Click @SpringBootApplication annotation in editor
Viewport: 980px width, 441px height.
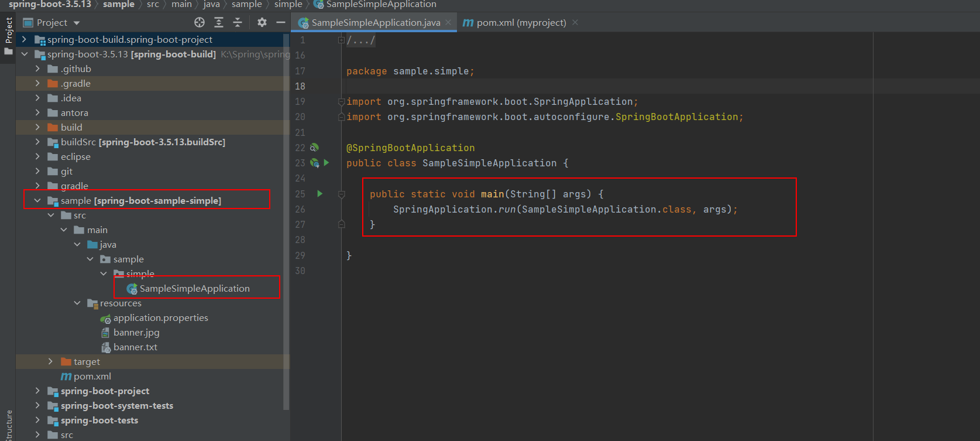click(x=411, y=148)
